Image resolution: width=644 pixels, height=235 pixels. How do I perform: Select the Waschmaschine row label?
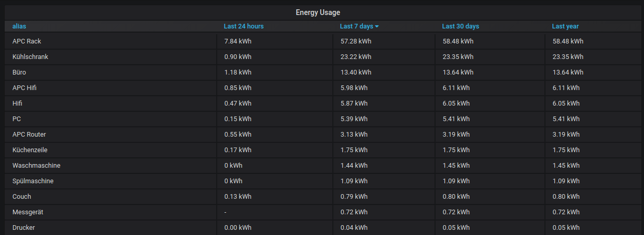36,166
